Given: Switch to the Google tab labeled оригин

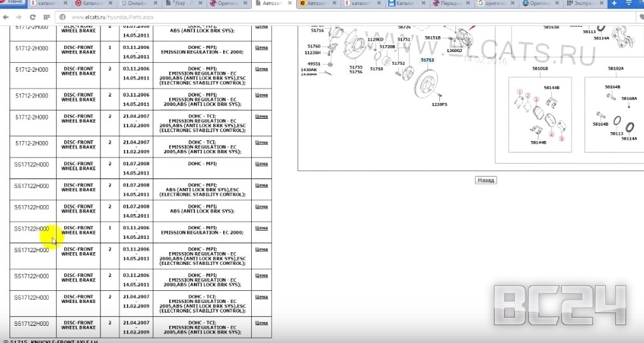Looking at the screenshot, I should (500, 4).
